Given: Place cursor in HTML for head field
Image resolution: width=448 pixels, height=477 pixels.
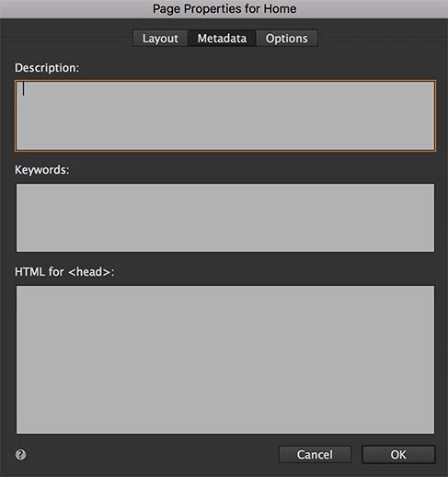Looking at the screenshot, I should pos(225,359).
